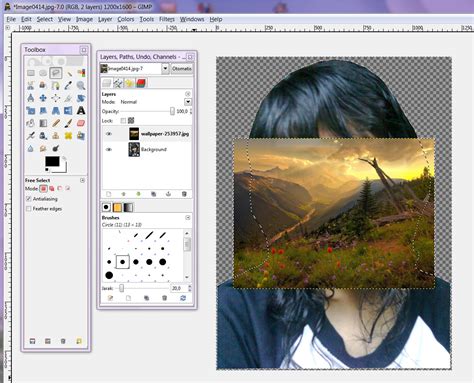Open the Colors menu
The image size is (474, 383).
[126, 19]
